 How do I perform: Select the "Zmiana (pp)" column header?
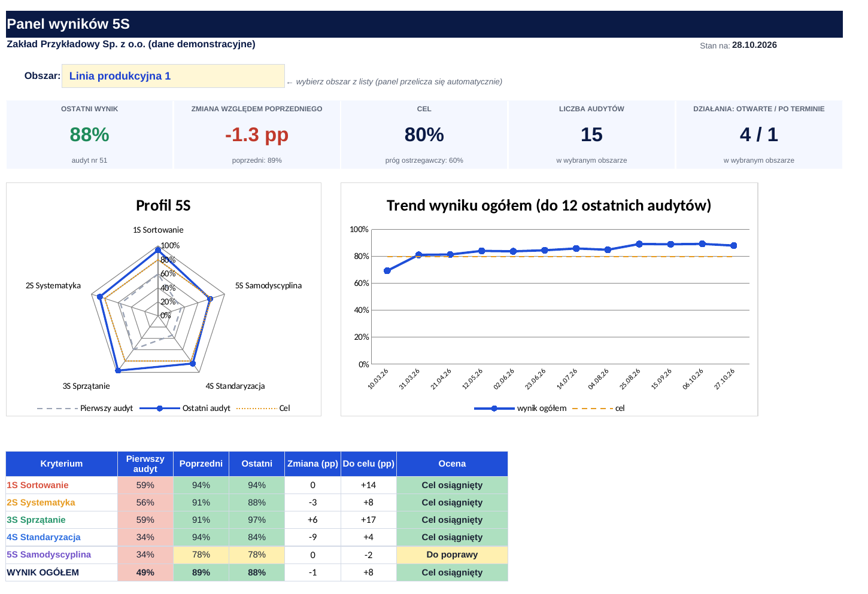[312, 464]
